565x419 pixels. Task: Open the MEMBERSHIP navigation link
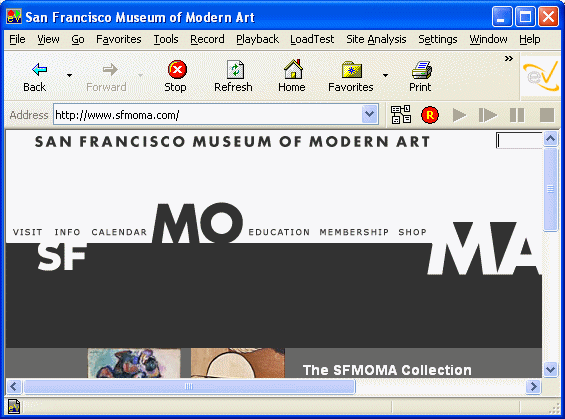coord(354,232)
